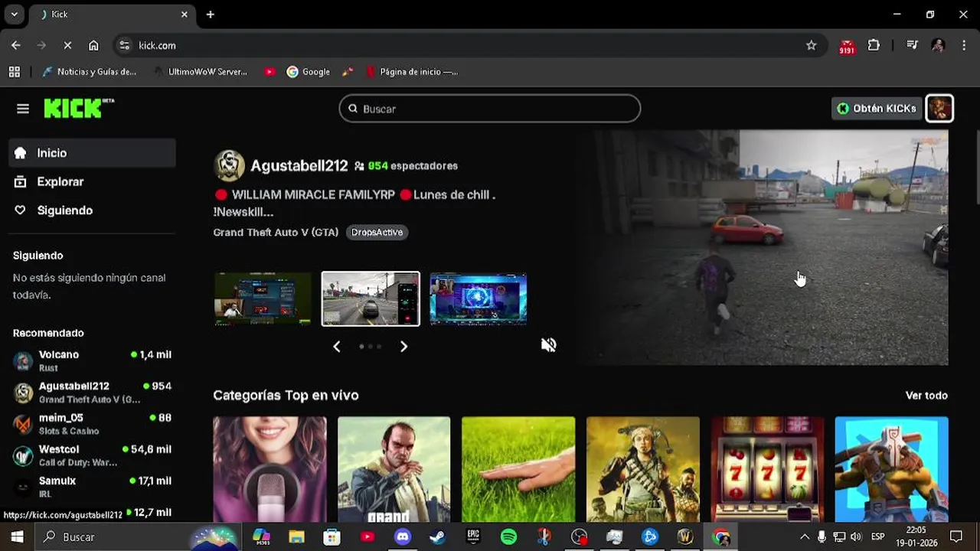The width and height of the screenshot is (980, 551).
Task: Open media controls in Chrome toolbar
Action: pos(912,45)
